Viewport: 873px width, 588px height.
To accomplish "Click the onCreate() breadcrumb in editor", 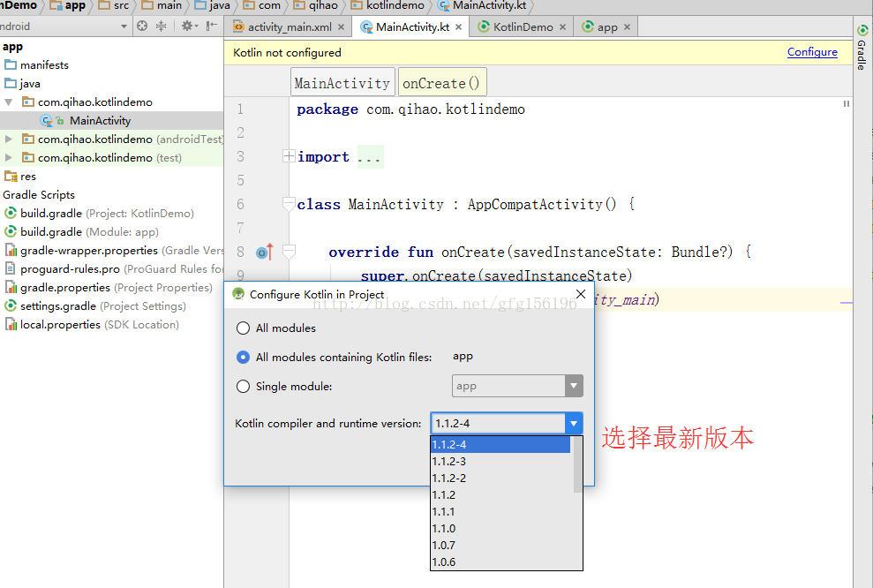I will coord(442,83).
